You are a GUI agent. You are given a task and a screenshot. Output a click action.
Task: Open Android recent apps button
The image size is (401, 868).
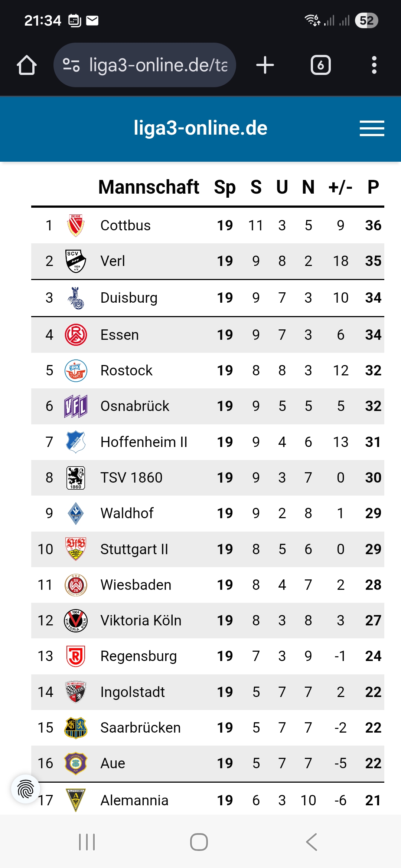tap(87, 842)
